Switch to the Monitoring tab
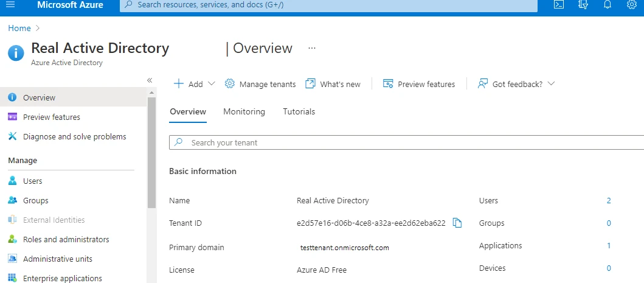The image size is (644, 283). (x=244, y=112)
